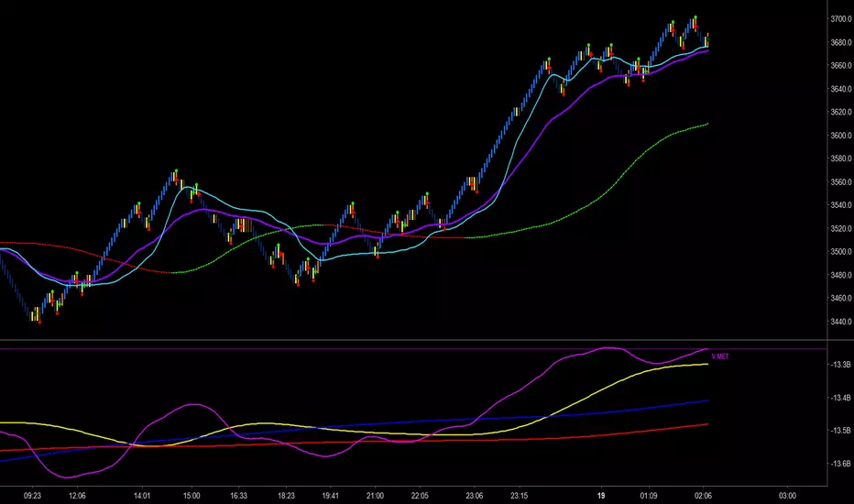The height and width of the screenshot is (504, 854).
Task: Click the 3540.0 price axis label
Action: click(841, 205)
